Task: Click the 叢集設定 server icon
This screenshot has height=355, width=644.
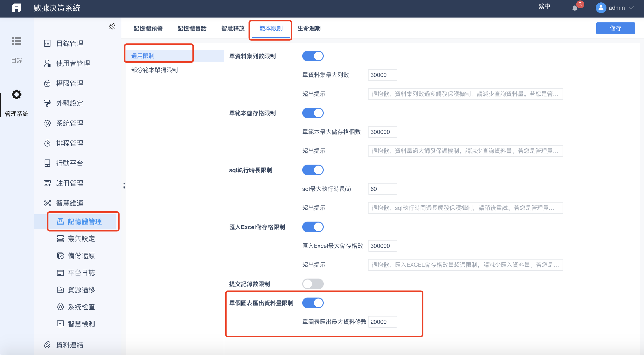Action: [60, 239]
